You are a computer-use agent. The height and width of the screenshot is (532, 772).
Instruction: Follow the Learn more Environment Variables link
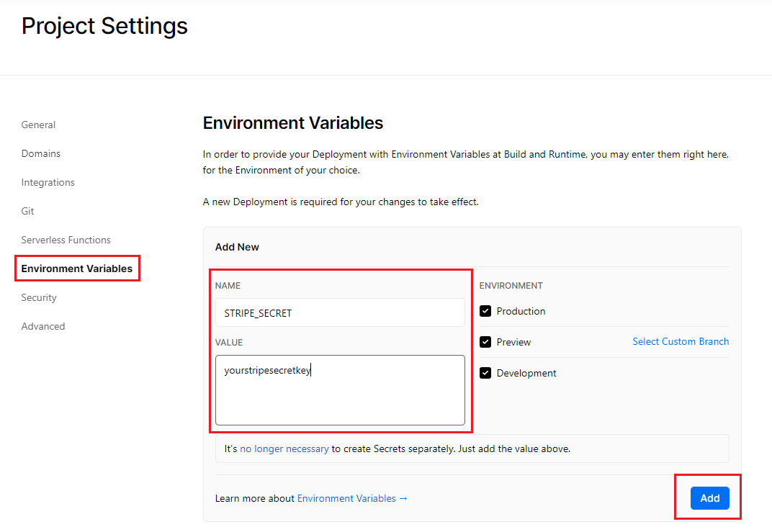point(352,498)
